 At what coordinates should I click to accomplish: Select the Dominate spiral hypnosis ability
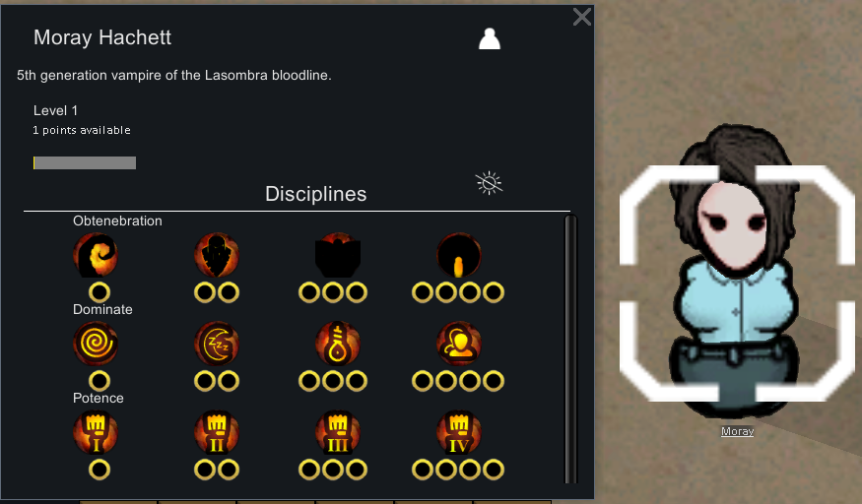tap(96, 344)
